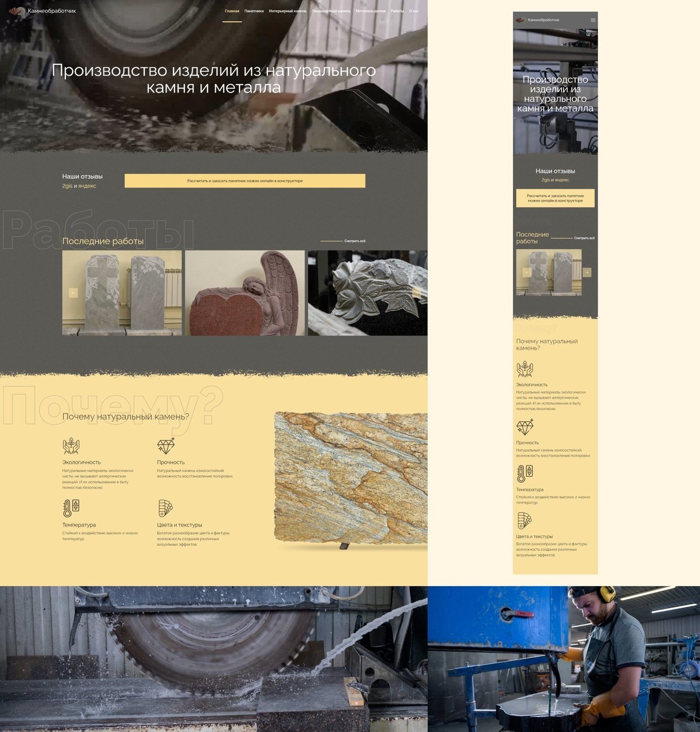This screenshot has height=732, width=700.
Task: Open the Интерьерный камень menu item
Action: pos(288,11)
